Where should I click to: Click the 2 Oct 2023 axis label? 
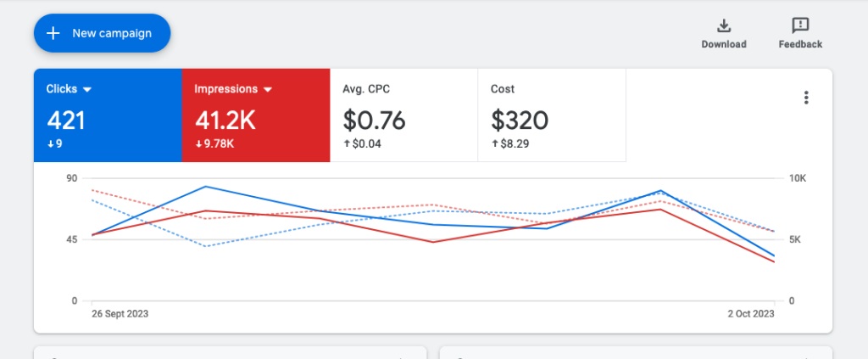(x=751, y=313)
